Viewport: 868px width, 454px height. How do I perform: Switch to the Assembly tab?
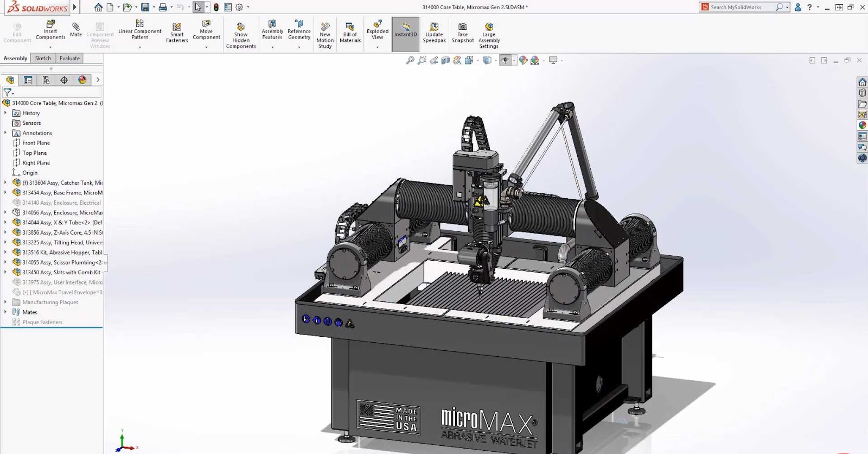coord(15,58)
